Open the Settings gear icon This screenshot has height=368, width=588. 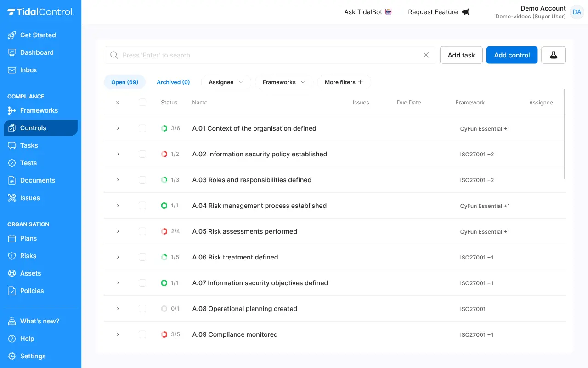(12, 356)
